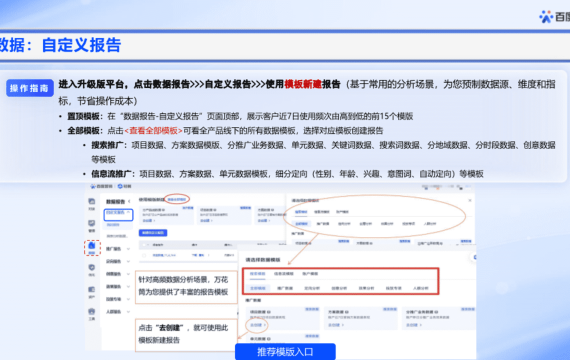Viewport: 570px width, 360px height.
Task: Close the upper template selection dialog with X
Action: click(x=470, y=200)
